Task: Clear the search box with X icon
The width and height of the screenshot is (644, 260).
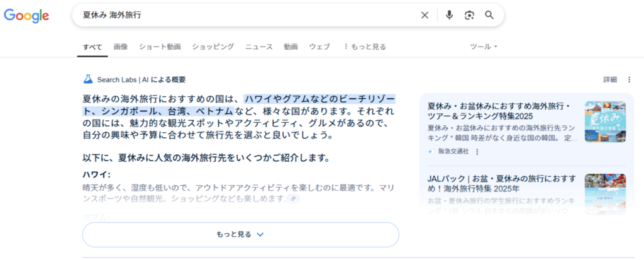Action: pos(425,15)
